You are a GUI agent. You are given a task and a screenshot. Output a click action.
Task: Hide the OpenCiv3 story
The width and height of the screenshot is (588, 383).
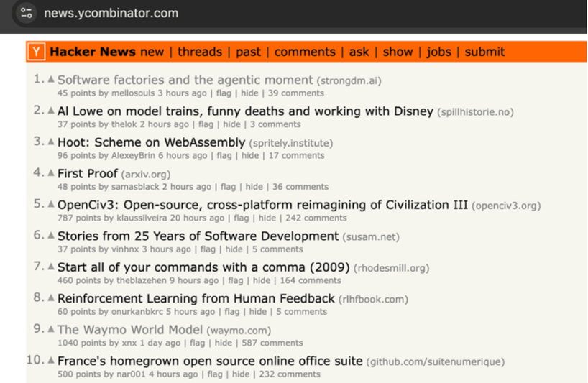[267, 218]
